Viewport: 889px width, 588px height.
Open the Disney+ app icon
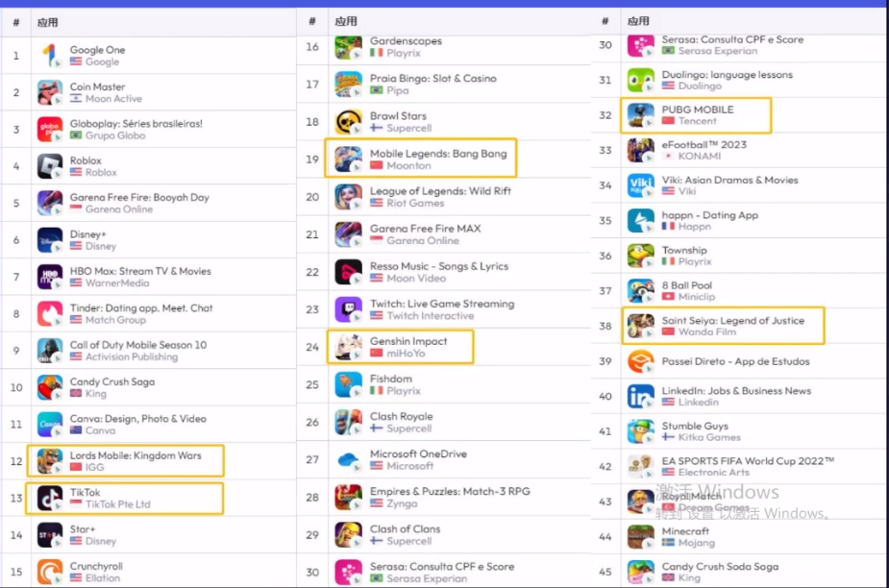point(50,240)
